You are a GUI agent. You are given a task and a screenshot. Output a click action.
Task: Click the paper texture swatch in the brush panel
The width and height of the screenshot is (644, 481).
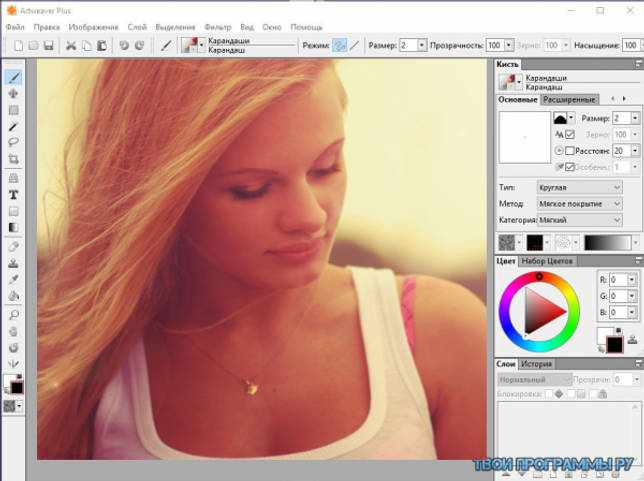[x=506, y=243]
